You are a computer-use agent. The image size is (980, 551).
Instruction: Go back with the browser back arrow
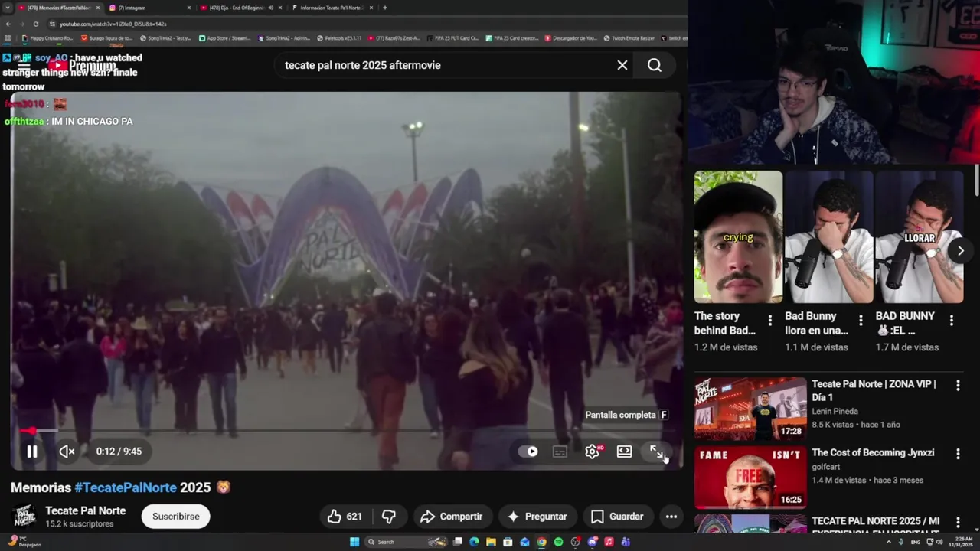click(8, 24)
